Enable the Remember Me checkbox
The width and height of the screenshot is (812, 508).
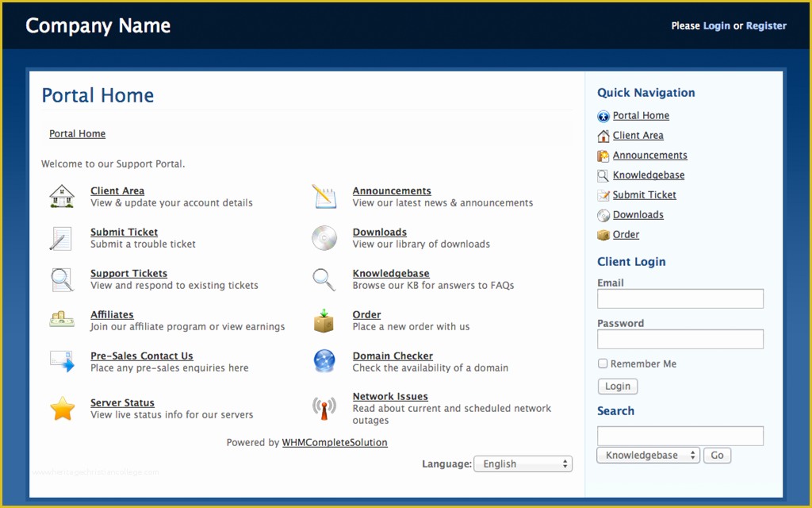(x=603, y=364)
